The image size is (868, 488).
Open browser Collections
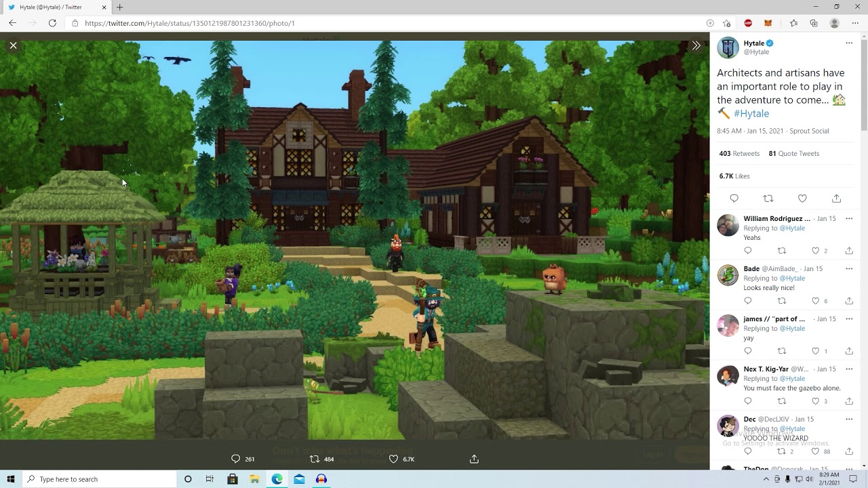814,23
